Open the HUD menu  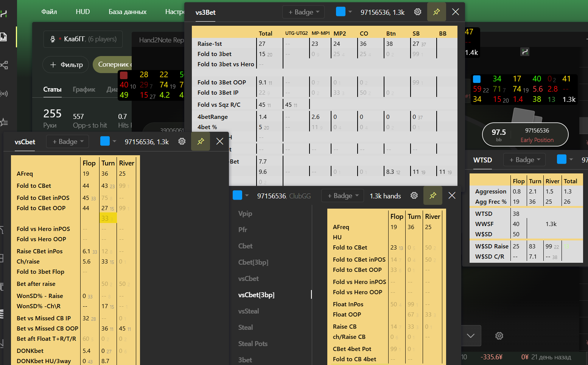tap(83, 12)
